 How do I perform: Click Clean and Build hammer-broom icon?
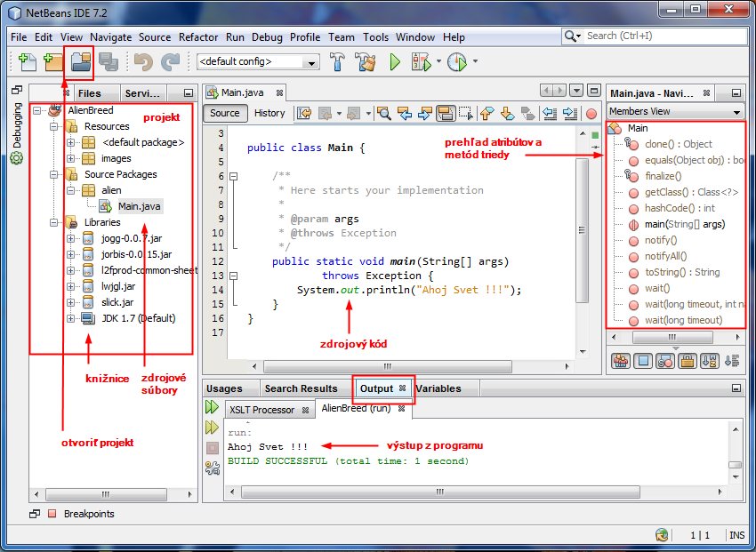pos(366,61)
